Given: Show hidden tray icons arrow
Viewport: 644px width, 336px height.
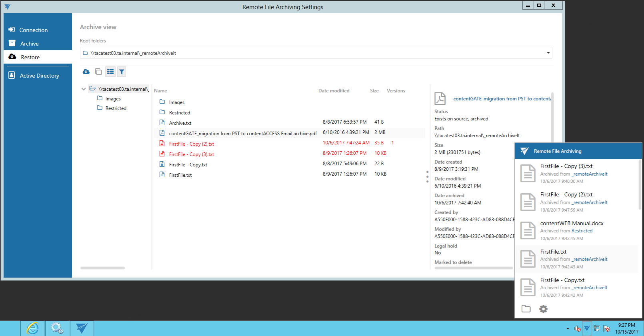Looking at the screenshot, I should click(x=568, y=328).
